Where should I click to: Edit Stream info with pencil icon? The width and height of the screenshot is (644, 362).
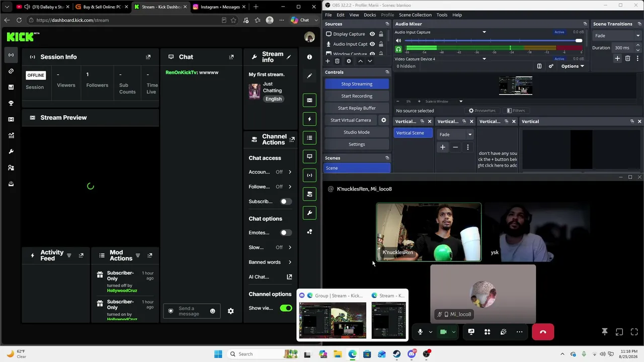(x=289, y=57)
